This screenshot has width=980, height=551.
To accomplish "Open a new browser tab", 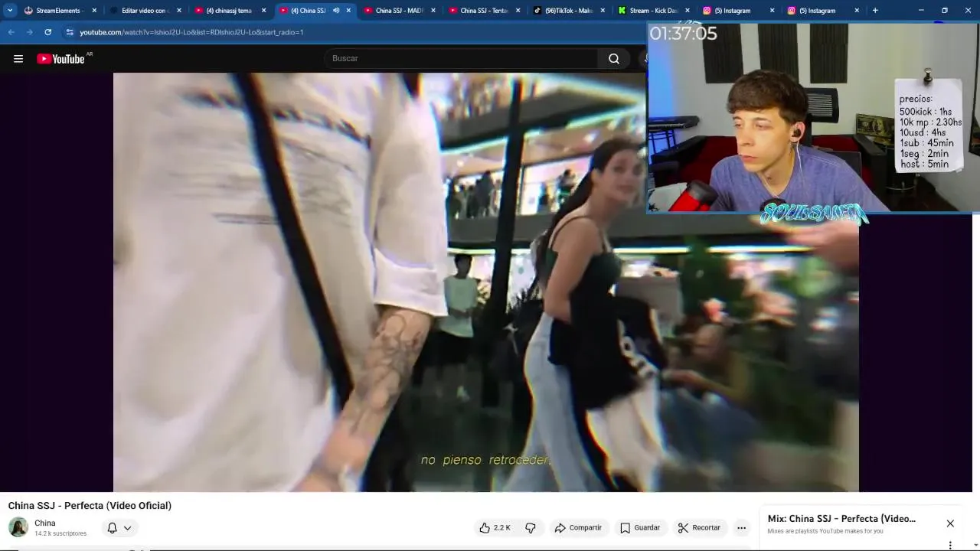I will click(x=875, y=11).
